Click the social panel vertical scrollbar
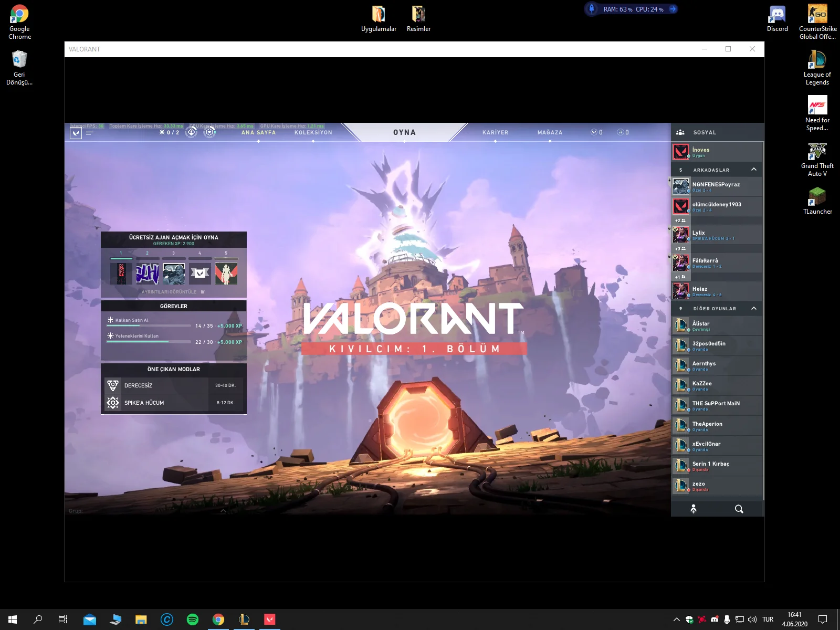The height and width of the screenshot is (630, 840). [763, 320]
